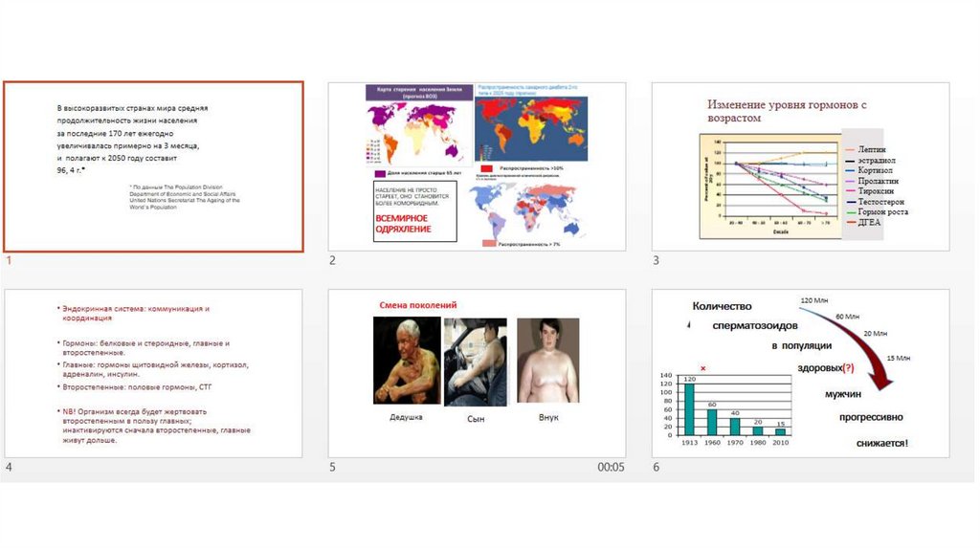Click the slide number 3 label
The height and width of the screenshot is (549, 980).
(656, 261)
